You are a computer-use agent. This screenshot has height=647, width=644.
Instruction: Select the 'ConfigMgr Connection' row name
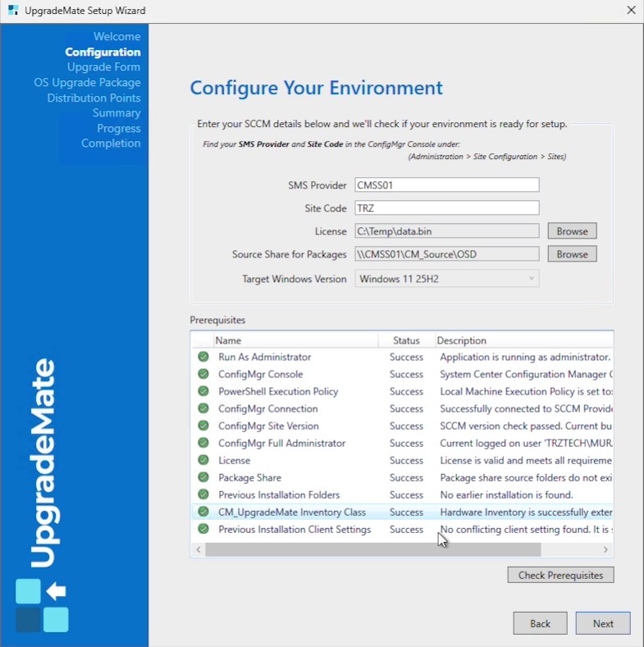coord(268,409)
